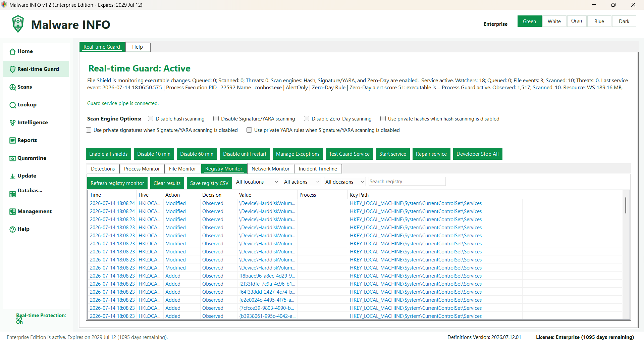This screenshot has height=342, width=644.
Task: Click the title bar app icon
Action: click(x=4, y=5)
